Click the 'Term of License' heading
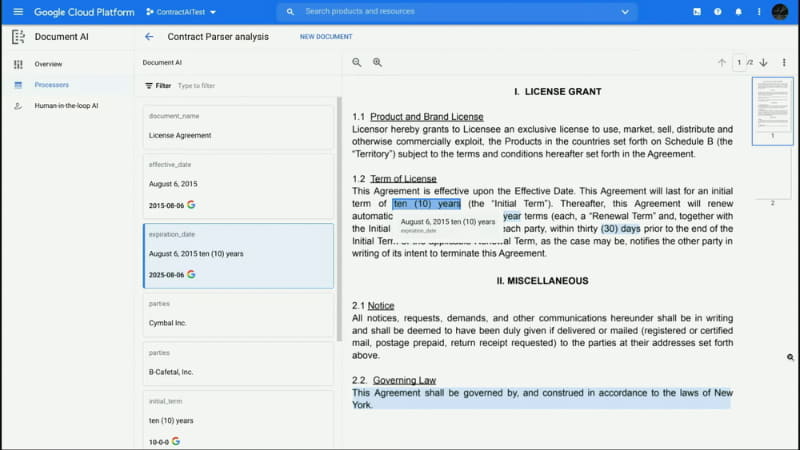Image resolution: width=800 pixels, height=450 pixels. coord(403,179)
